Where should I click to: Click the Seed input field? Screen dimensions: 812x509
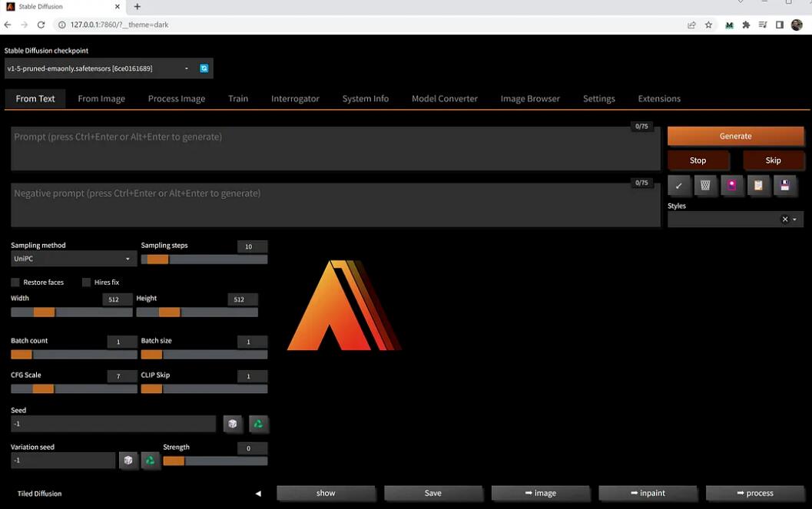(114, 424)
